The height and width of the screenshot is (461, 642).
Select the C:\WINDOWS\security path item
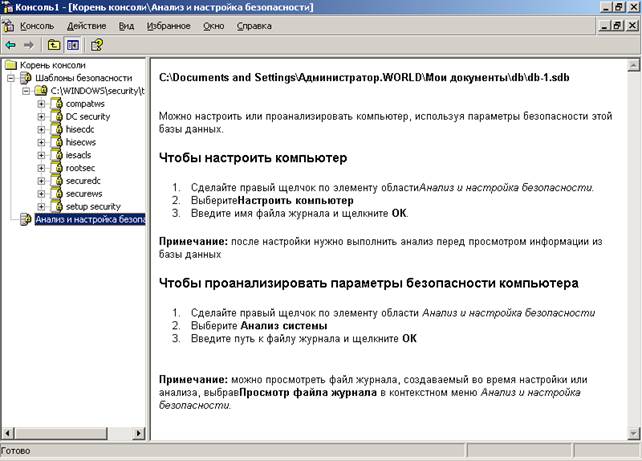pyautogui.click(x=97, y=90)
